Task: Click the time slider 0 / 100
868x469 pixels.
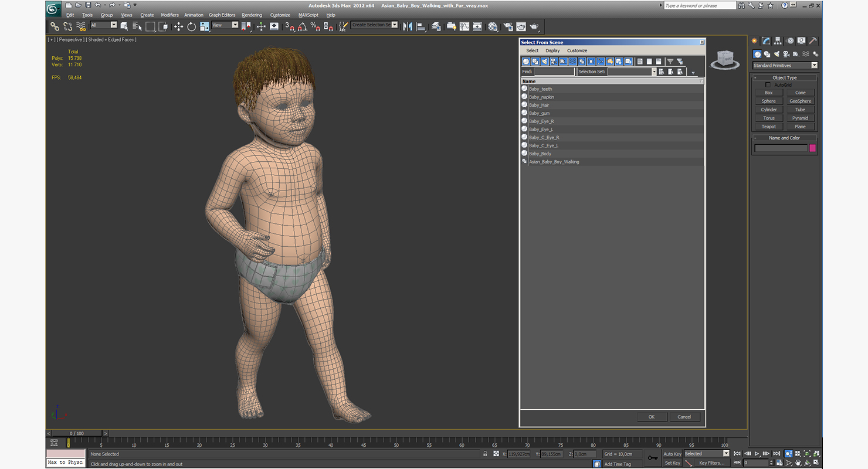Action: tap(77, 433)
